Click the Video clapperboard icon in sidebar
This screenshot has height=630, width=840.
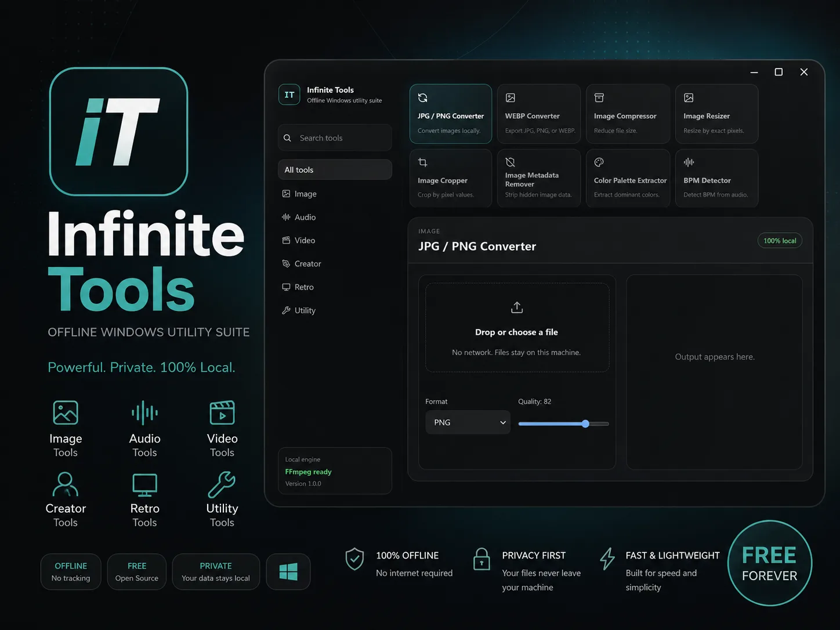pyautogui.click(x=286, y=240)
